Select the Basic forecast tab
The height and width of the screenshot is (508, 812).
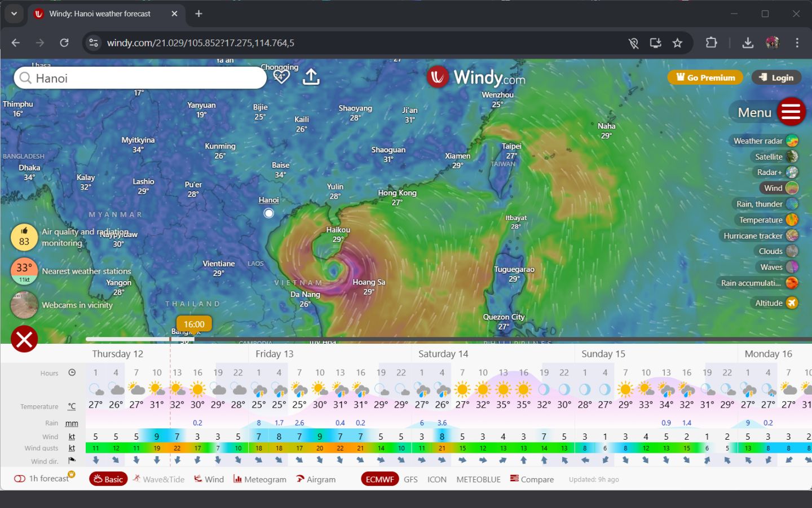(108, 479)
